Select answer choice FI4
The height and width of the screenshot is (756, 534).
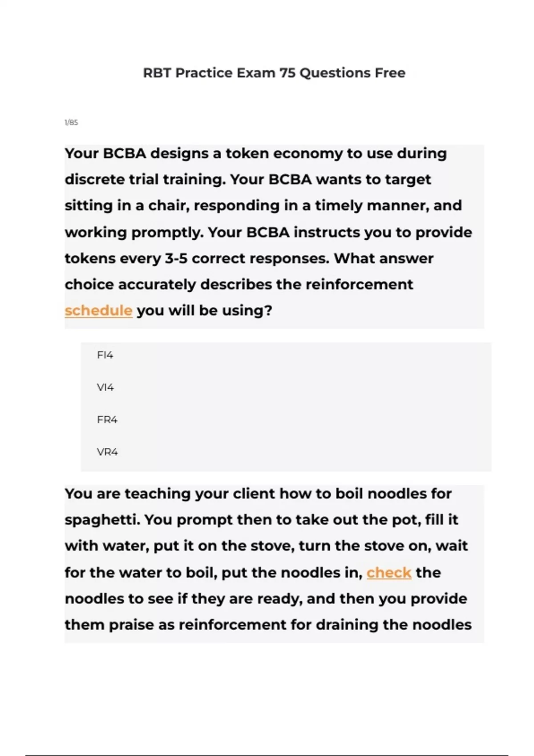point(105,355)
